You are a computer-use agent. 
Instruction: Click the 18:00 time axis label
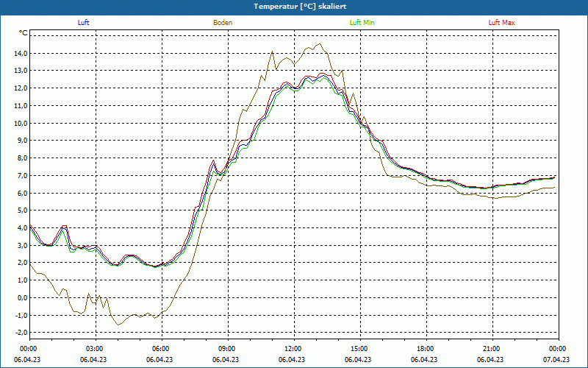424,349
